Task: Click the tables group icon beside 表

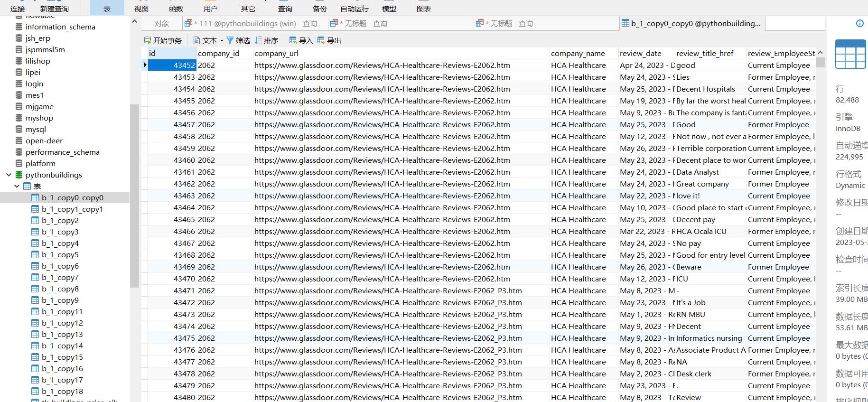Action: click(x=28, y=187)
